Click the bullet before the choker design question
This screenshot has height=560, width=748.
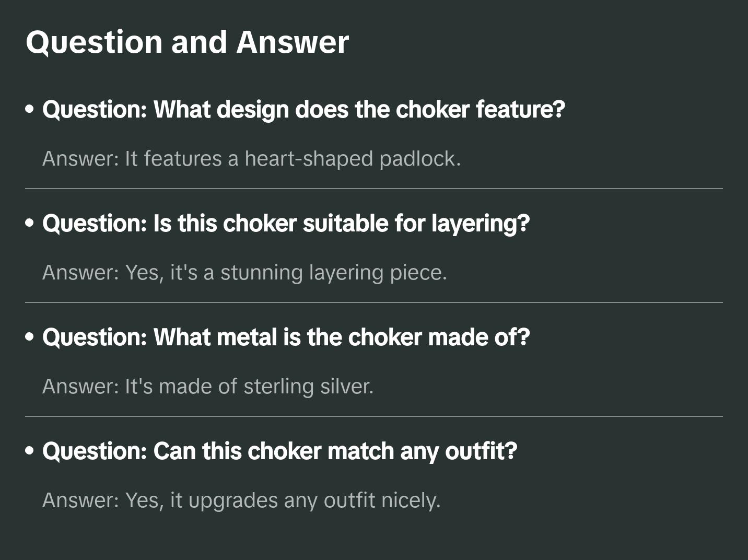point(30,109)
